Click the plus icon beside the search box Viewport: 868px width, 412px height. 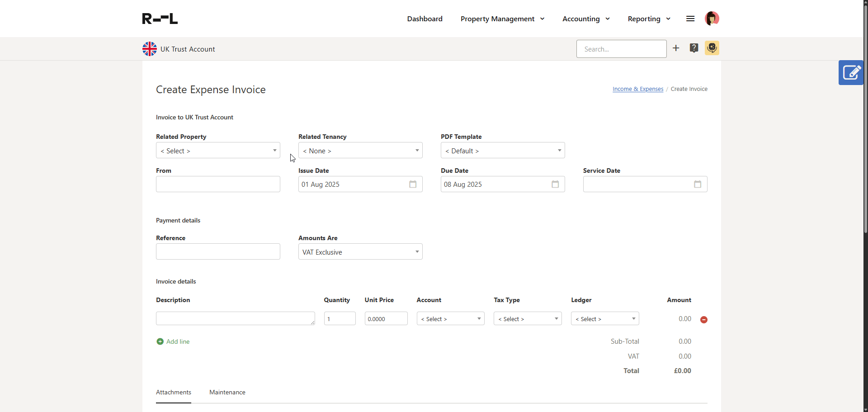(676, 48)
